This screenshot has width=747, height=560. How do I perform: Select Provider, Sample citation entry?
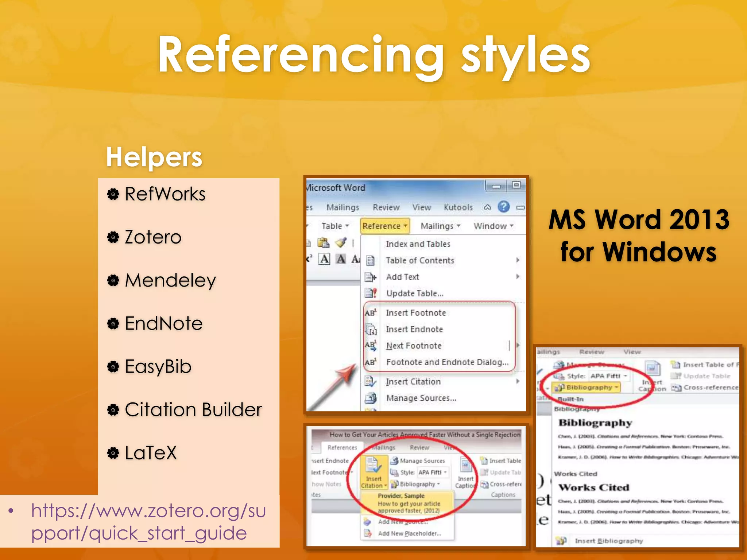click(x=408, y=503)
